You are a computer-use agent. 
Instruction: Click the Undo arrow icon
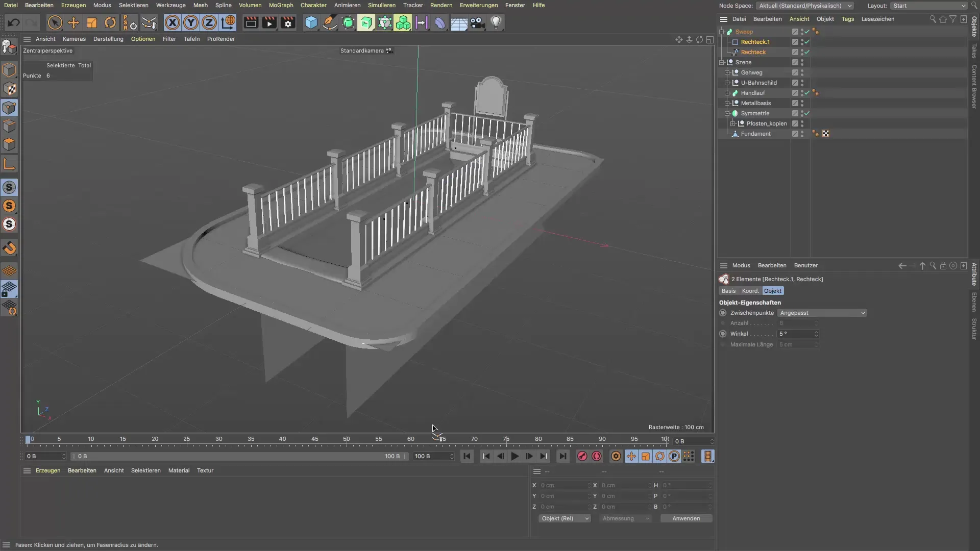(x=14, y=22)
